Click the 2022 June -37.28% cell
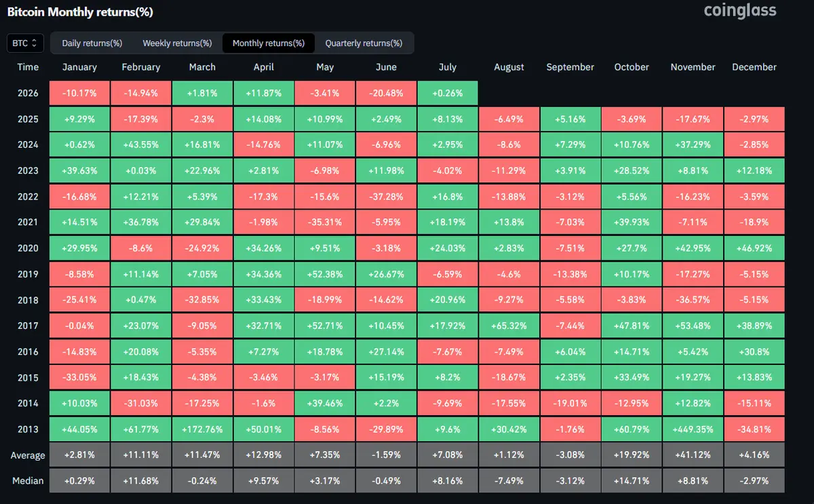The image size is (814, 504). click(386, 197)
